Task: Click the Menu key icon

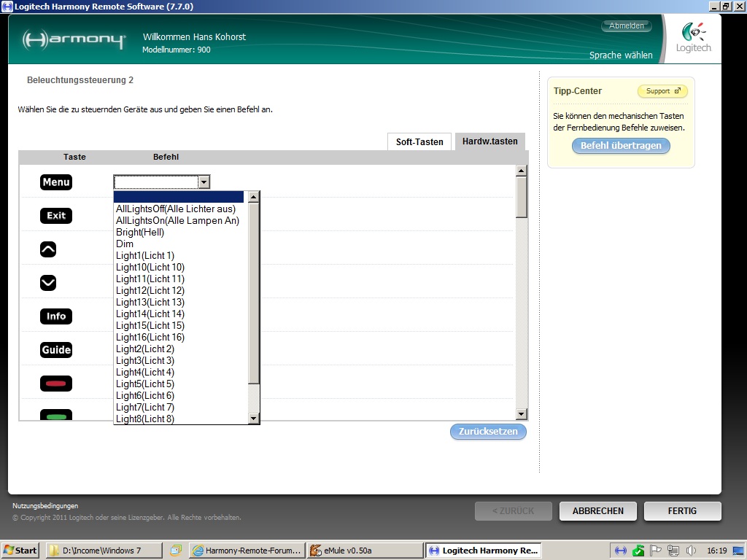Action: tap(56, 182)
